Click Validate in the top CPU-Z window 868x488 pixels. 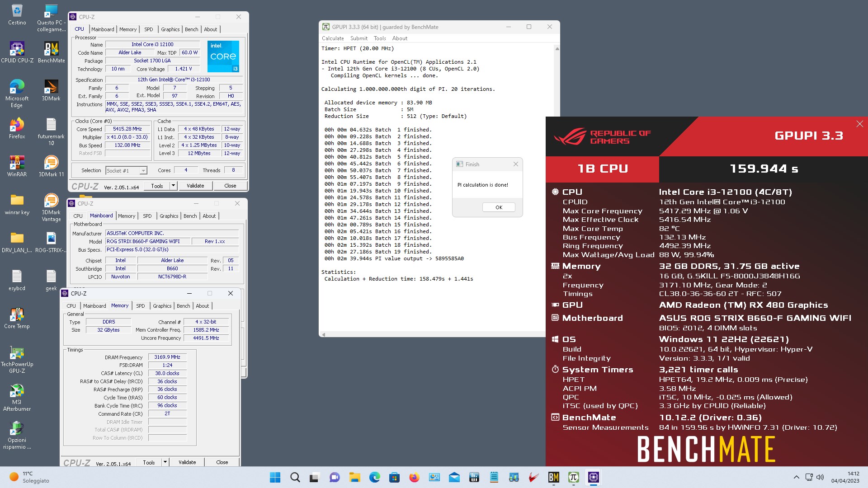coord(195,186)
